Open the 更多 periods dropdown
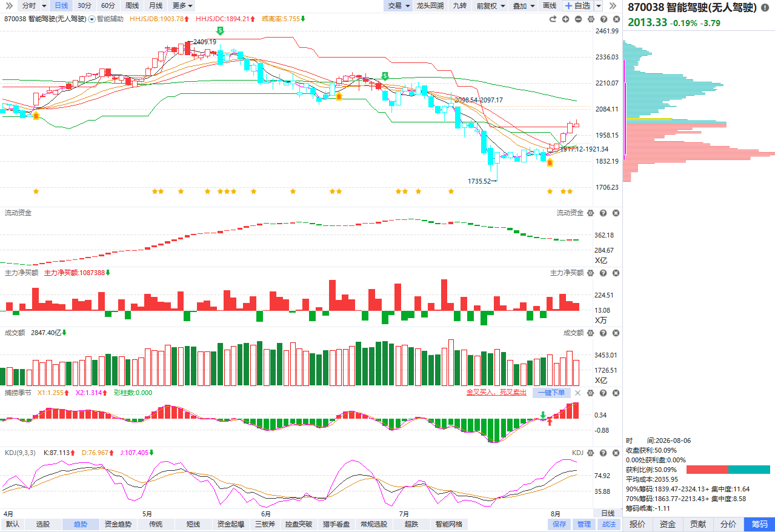This screenshot has width=775, height=532. 182,5
